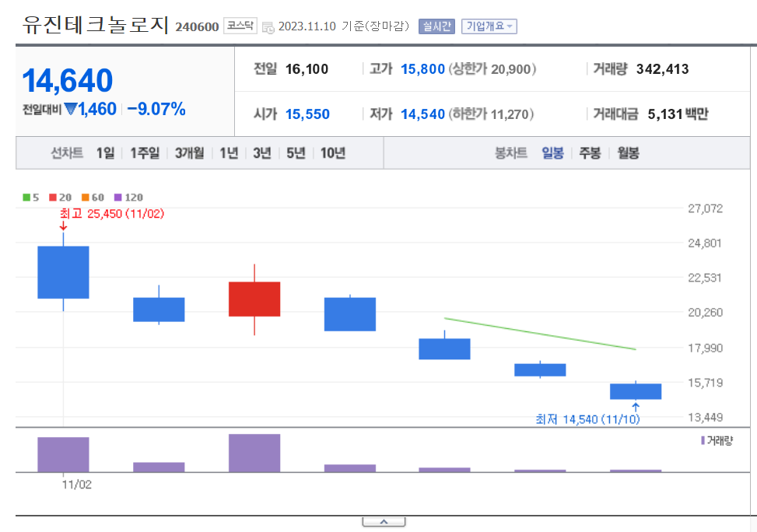
Task: Switch to the 주봉 weekly candle chart
Action: click(x=590, y=153)
